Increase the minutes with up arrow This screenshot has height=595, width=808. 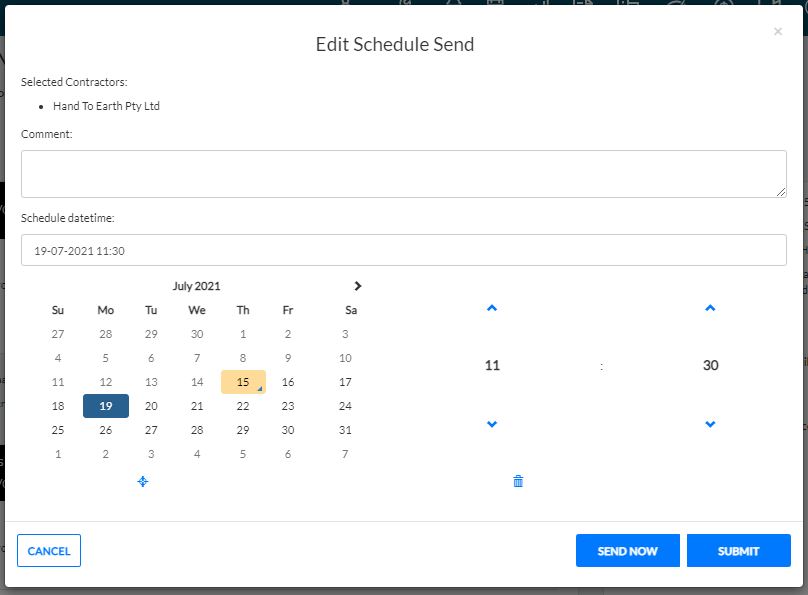(x=710, y=308)
